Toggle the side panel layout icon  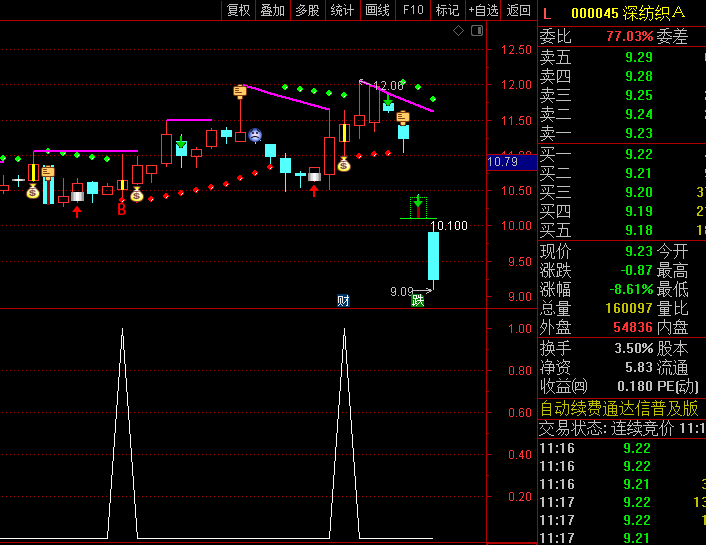click(475, 31)
